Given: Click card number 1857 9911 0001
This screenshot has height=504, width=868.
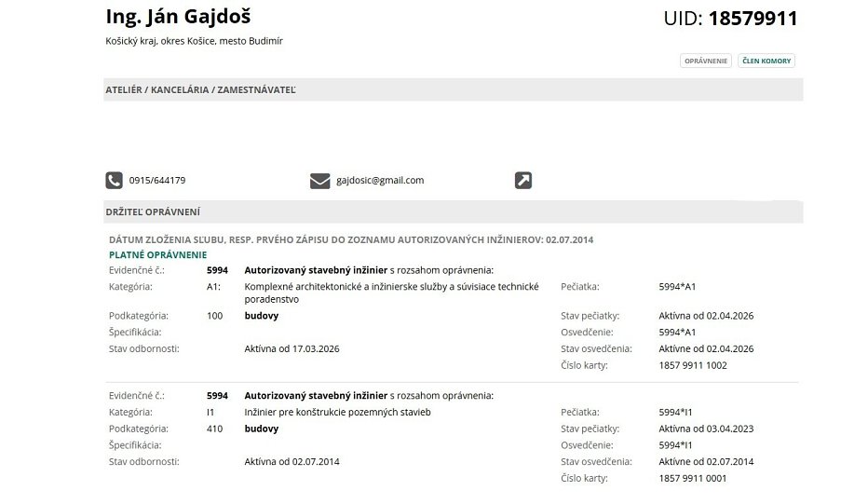Looking at the screenshot, I should (x=693, y=478).
